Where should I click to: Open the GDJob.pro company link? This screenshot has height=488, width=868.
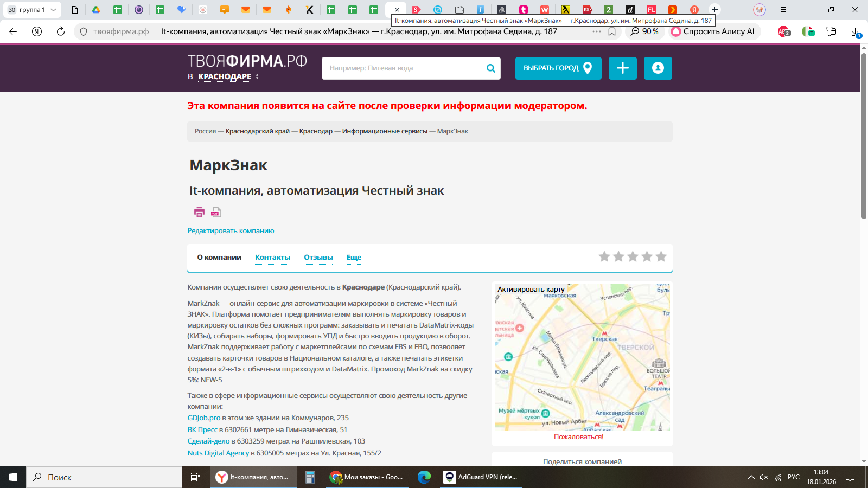click(204, 418)
